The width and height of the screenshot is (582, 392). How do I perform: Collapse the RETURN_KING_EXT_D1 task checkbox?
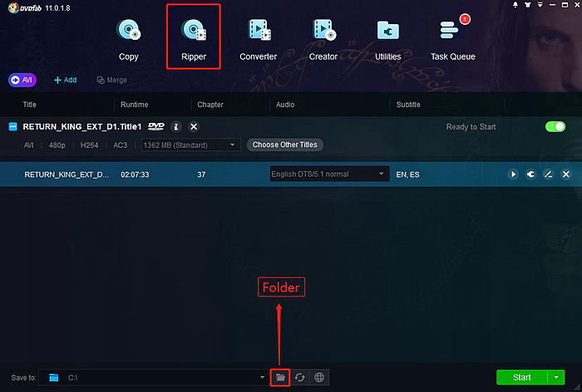tap(13, 127)
